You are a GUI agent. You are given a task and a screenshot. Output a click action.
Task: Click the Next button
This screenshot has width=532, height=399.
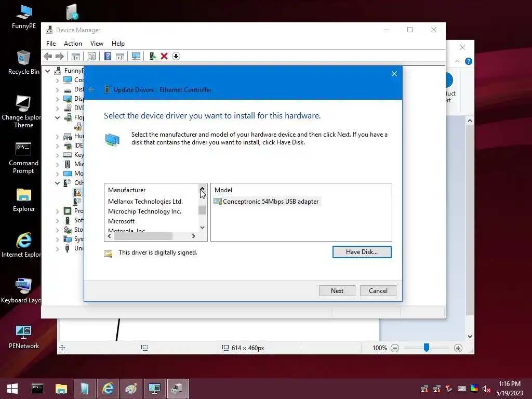coord(337,291)
